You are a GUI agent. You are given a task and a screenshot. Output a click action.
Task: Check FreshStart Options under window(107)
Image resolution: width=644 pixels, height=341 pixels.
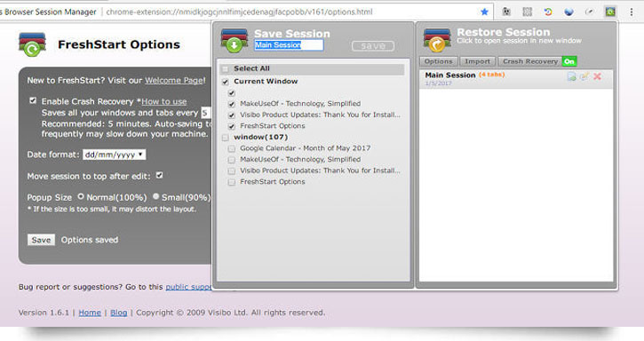pos(232,182)
